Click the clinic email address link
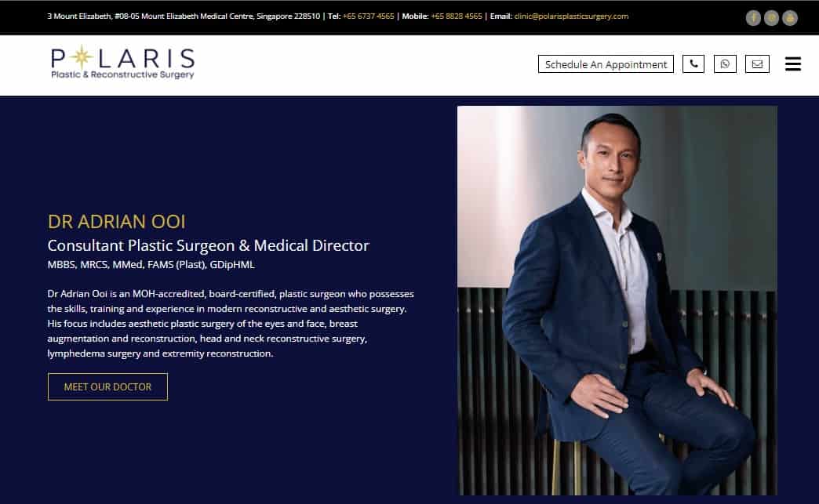The image size is (819, 504). (571, 16)
